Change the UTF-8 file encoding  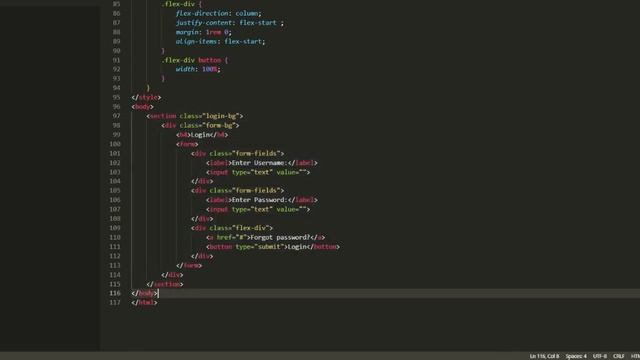(600, 356)
